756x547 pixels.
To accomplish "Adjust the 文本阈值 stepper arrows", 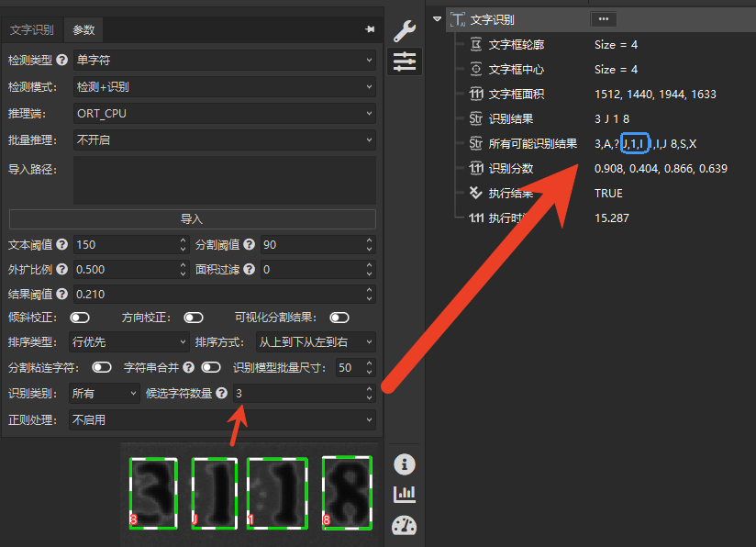I will click(x=183, y=244).
